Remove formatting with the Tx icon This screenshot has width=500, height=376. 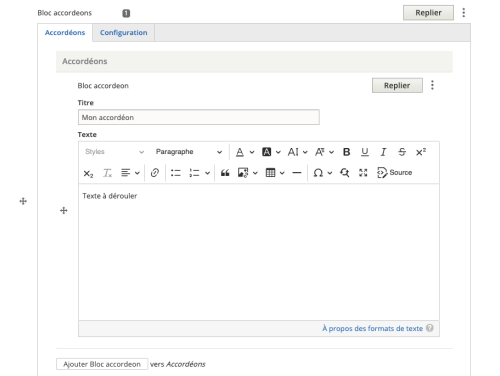(107, 173)
